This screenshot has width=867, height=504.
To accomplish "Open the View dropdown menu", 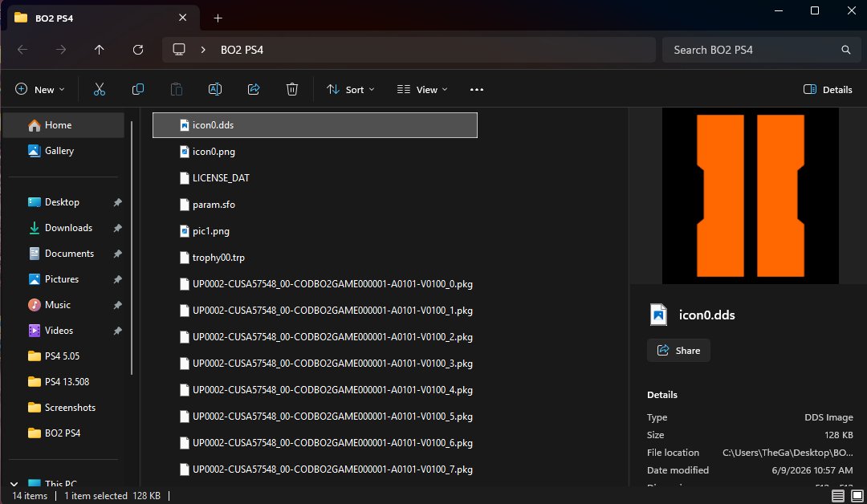I will (x=422, y=90).
